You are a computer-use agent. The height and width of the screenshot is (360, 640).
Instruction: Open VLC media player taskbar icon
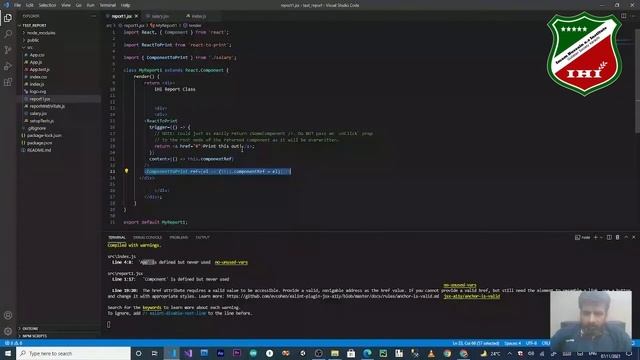[431, 353]
